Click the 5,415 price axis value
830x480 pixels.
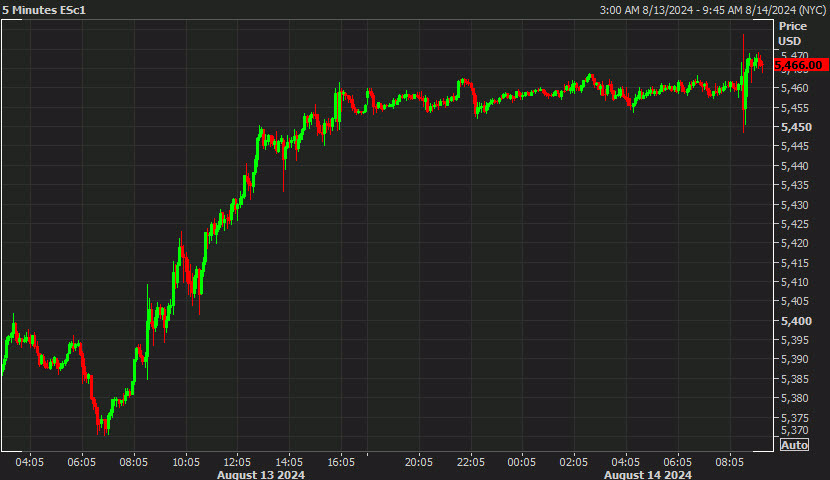[x=795, y=263]
